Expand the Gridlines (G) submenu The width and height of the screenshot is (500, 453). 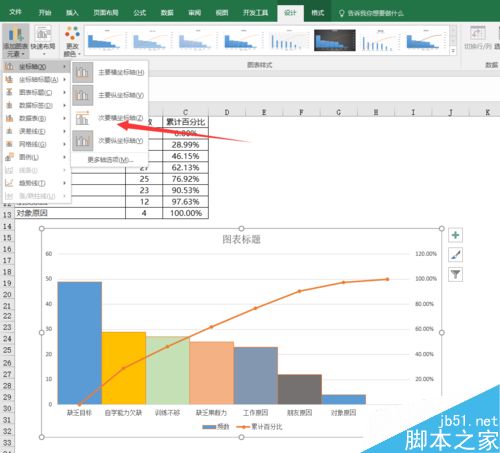(x=36, y=144)
